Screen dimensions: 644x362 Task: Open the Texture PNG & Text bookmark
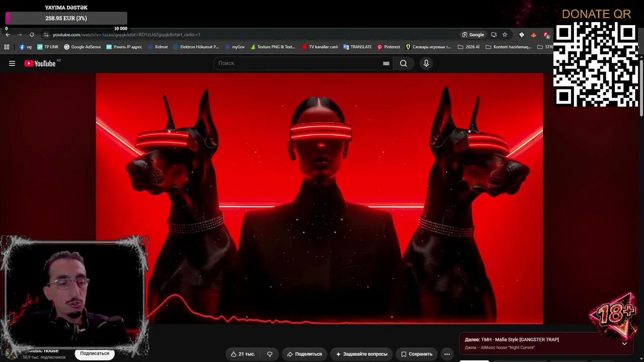[273, 47]
